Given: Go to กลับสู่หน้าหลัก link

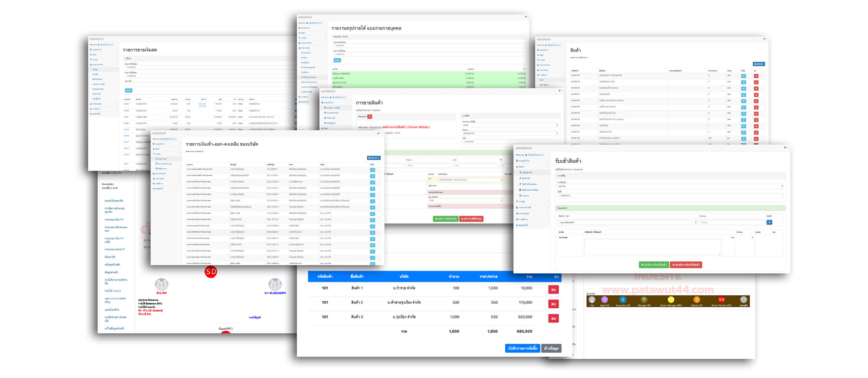Looking at the screenshot, I should coord(112,264).
